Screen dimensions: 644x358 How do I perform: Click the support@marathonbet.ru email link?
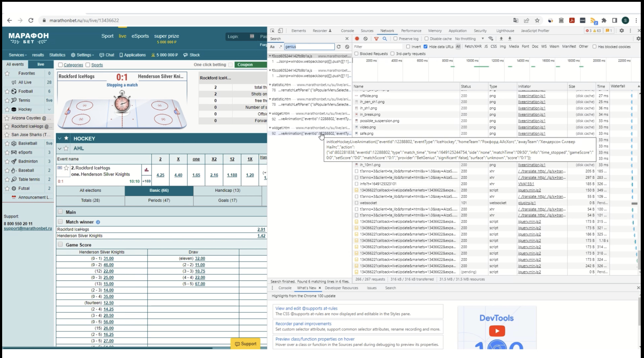click(28, 228)
